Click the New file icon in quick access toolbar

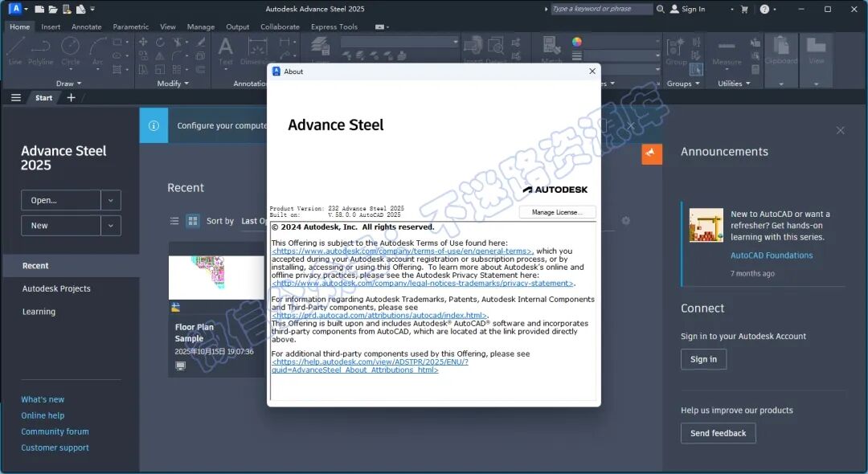coord(39,9)
